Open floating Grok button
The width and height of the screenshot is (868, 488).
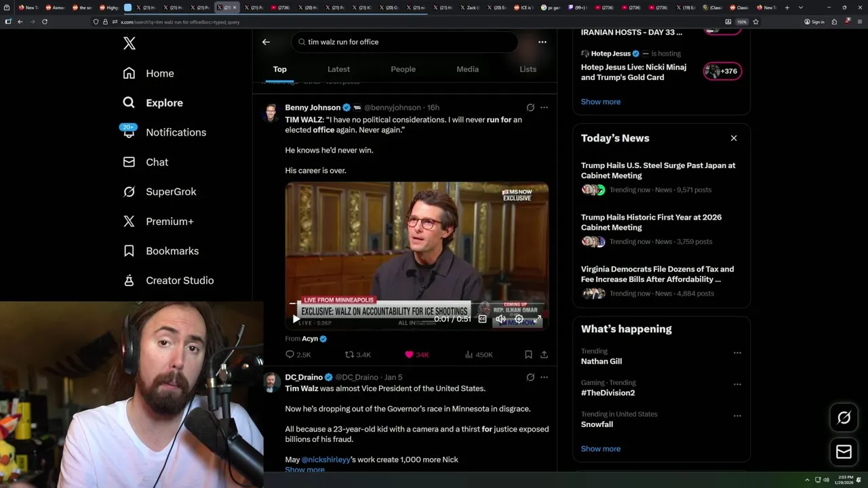click(x=844, y=418)
